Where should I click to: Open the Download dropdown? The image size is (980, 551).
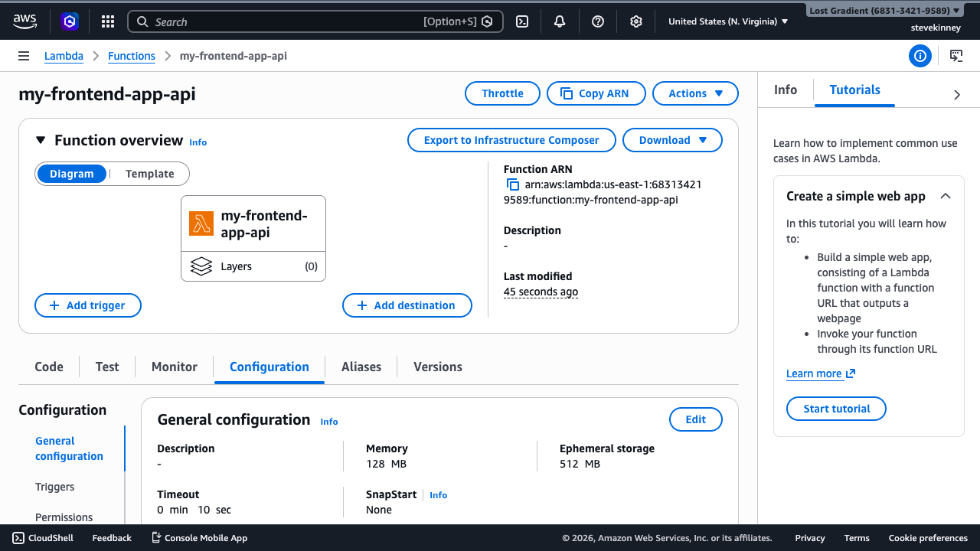pos(672,140)
